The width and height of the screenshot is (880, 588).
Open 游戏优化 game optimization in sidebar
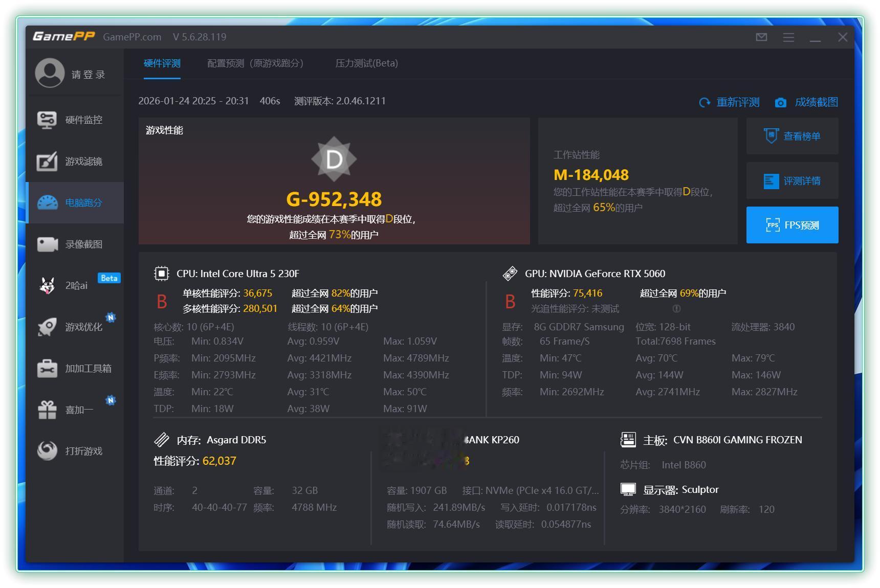coord(75,327)
